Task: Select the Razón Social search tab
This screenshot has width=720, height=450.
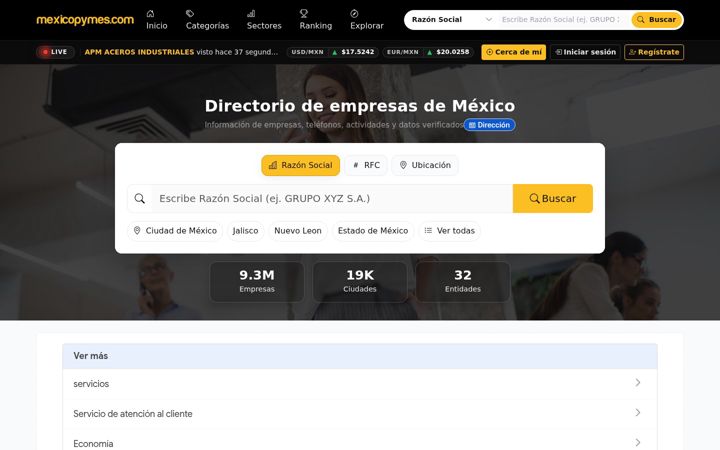Action: coord(300,165)
